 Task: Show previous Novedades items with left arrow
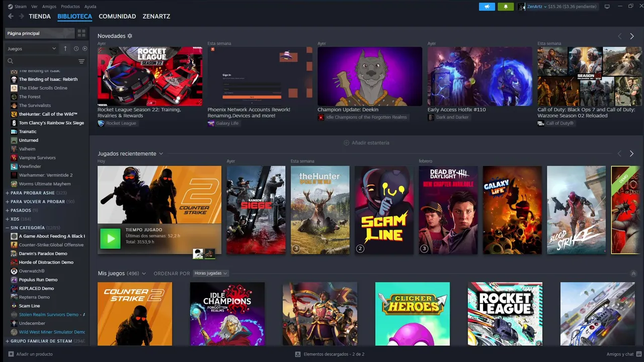click(619, 36)
